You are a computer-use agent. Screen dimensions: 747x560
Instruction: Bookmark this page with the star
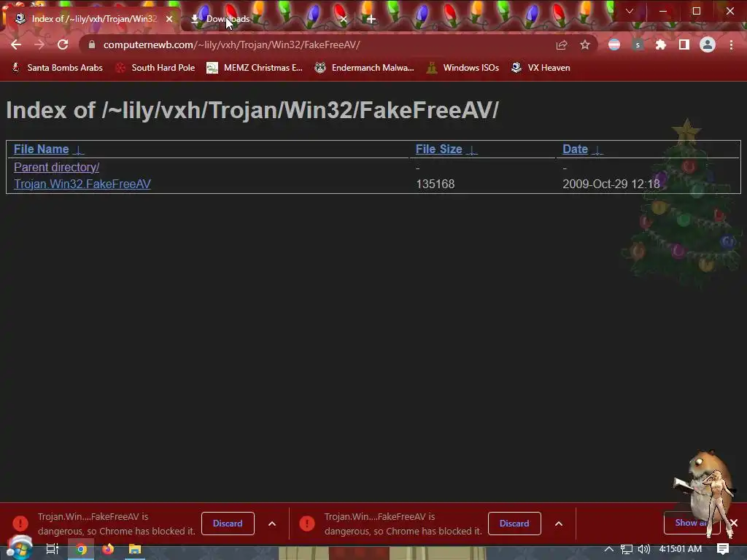point(585,44)
